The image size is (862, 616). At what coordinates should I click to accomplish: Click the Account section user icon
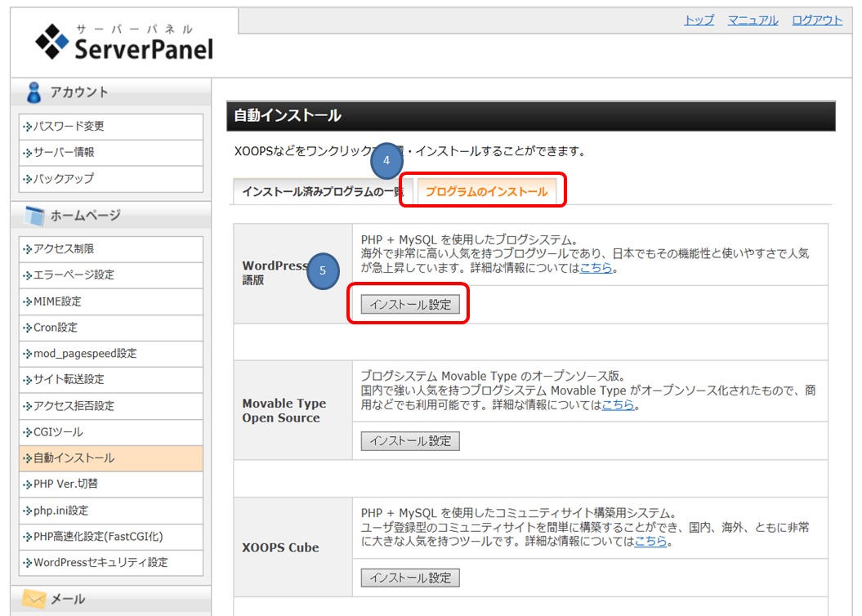click(33, 92)
